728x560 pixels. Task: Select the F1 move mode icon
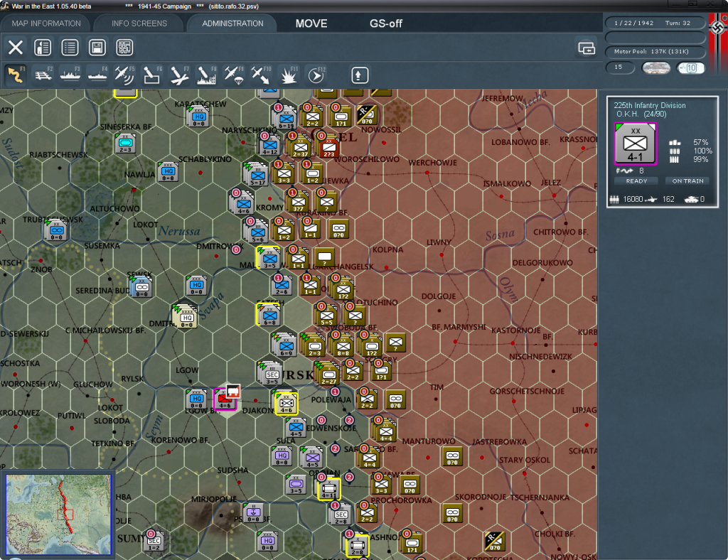(16, 75)
